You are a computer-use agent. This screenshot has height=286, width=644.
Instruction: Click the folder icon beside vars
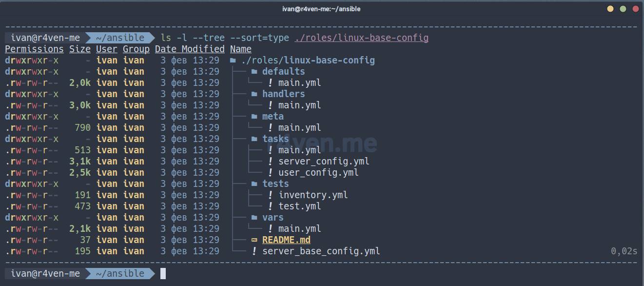pos(254,218)
